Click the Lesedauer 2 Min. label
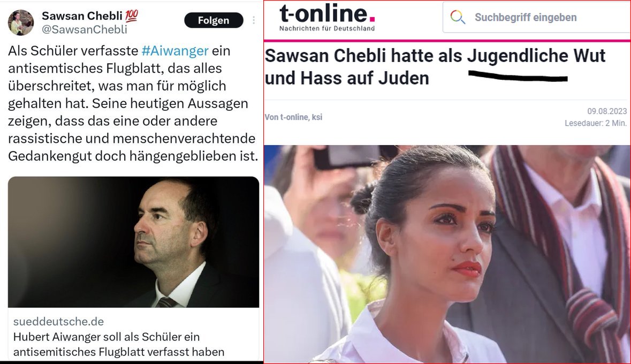 tap(596, 123)
